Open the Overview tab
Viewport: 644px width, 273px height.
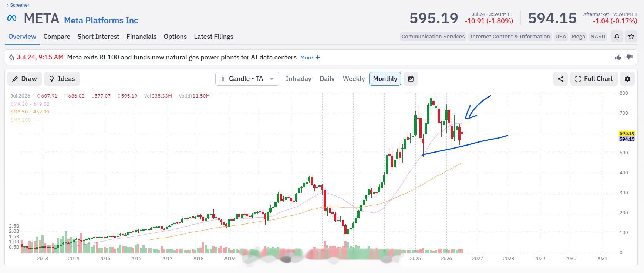point(22,37)
